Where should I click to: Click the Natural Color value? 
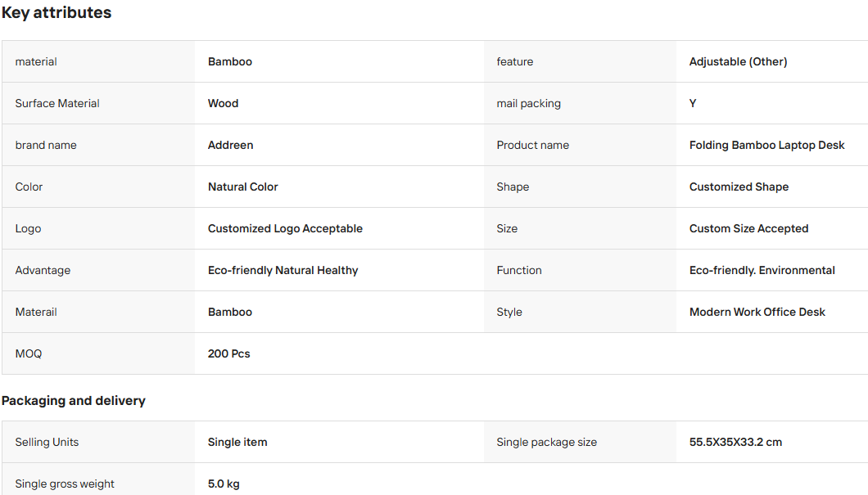pos(243,187)
